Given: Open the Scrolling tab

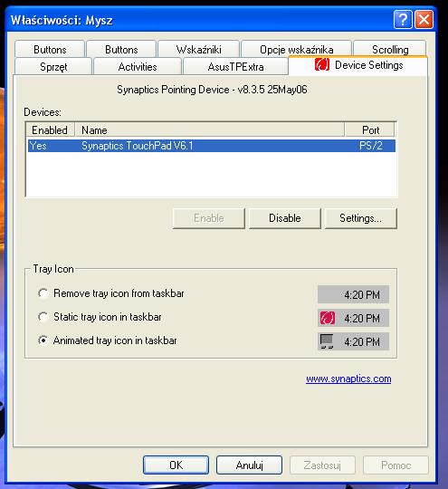Looking at the screenshot, I should point(390,49).
